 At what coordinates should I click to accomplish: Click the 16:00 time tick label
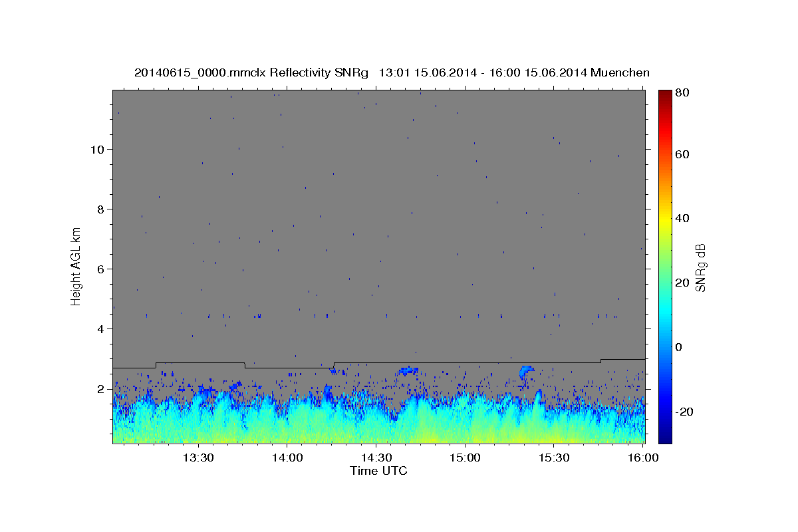click(x=643, y=458)
